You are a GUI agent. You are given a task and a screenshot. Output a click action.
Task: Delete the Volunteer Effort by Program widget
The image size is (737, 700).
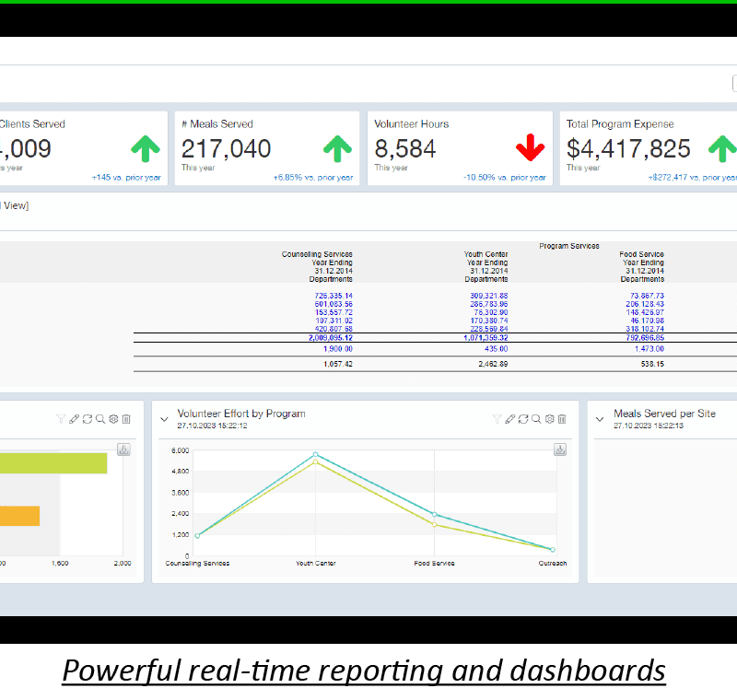[x=561, y=419]
